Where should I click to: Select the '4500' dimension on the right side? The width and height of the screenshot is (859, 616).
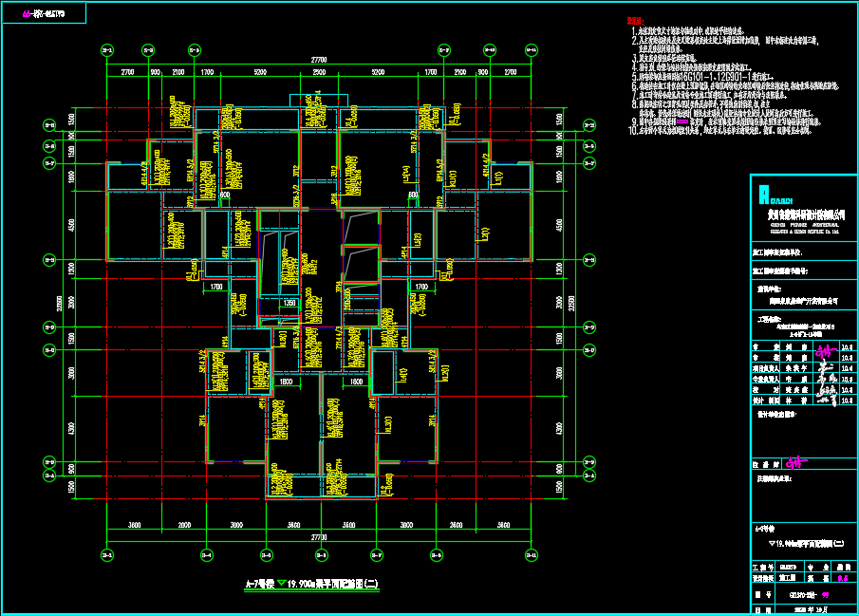click(x=559, y=225)
